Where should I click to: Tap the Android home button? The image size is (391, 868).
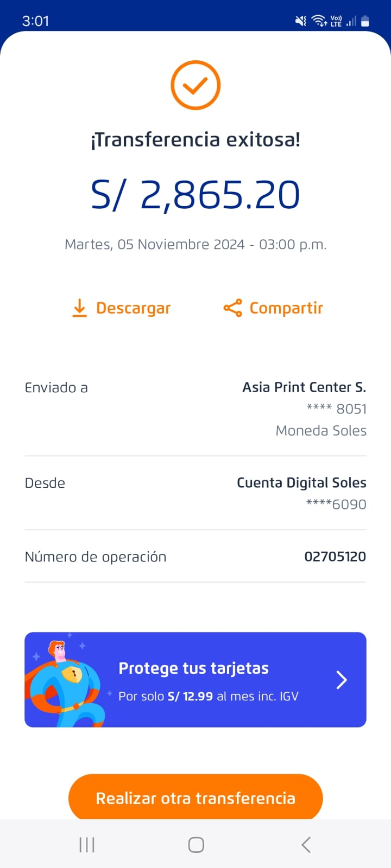[196, 845]
